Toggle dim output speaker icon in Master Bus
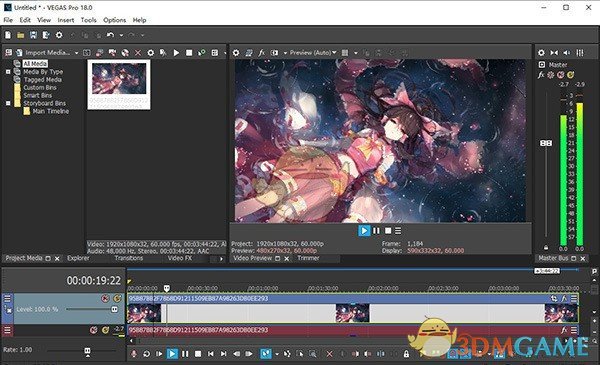600x365 pixels. point(567,53)
